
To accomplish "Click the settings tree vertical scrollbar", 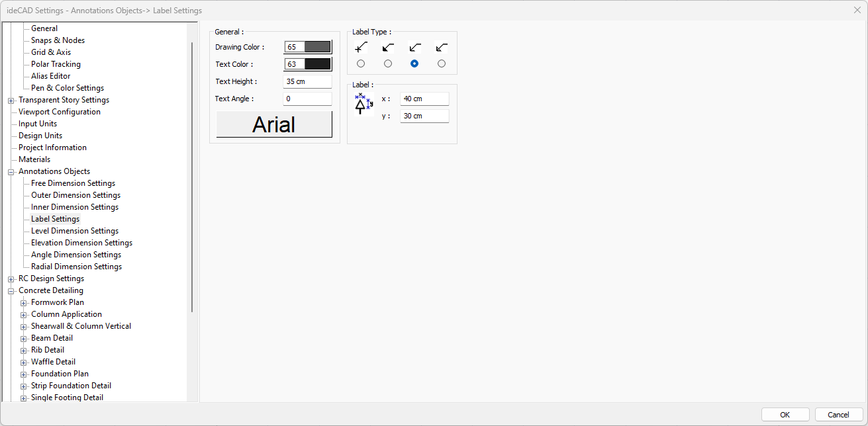I will pos(192,177).
